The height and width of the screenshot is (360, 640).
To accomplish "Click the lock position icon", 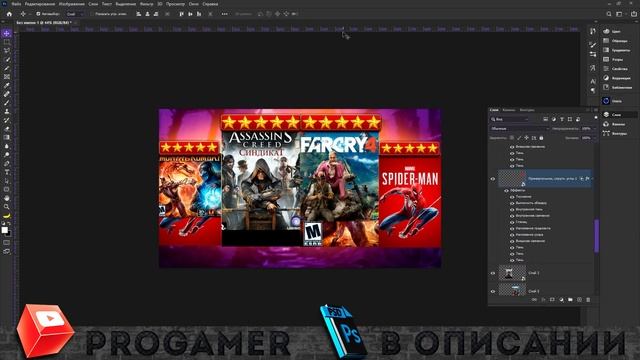I will click(x=527, y=138).
